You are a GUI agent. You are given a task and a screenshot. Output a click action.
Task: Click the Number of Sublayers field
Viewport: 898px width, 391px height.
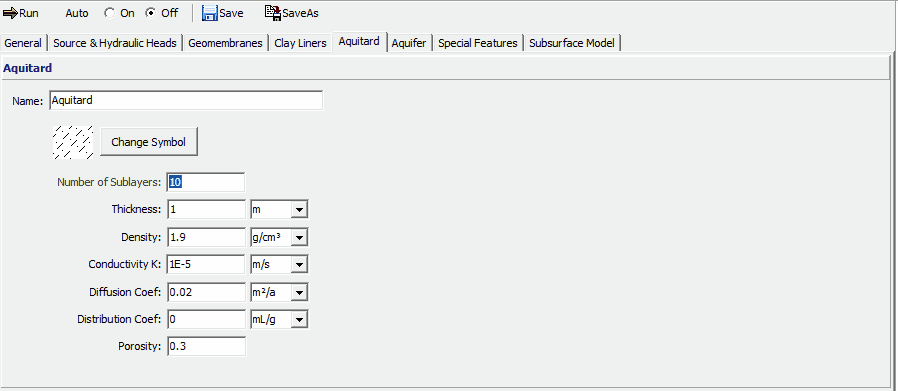[206, 182]
